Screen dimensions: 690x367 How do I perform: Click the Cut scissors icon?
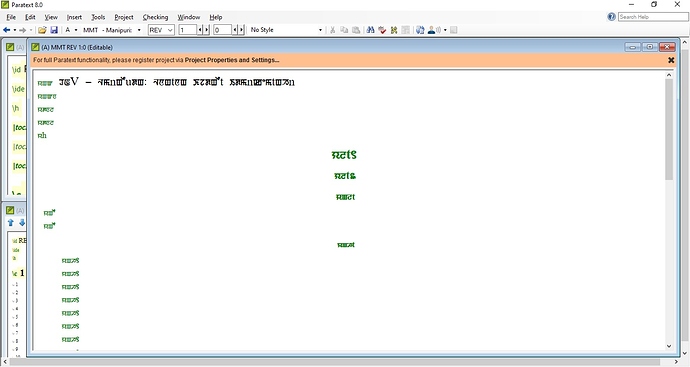click(333, 30)
